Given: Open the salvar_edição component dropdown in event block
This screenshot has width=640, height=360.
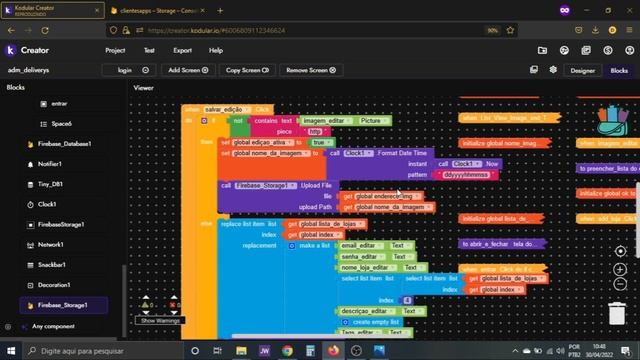Looking at the screenshot, I should (227, 110).
